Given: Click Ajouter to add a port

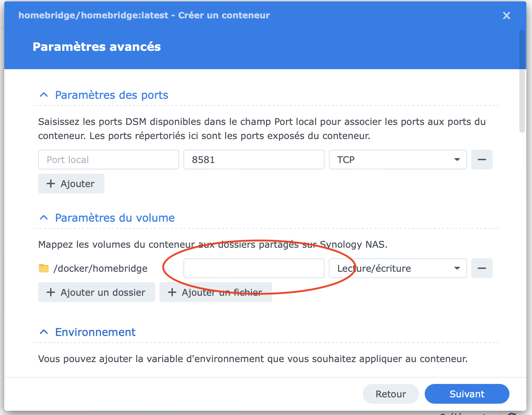Looking at the screenshot, I should pyautogui.click(x=71, y=184).
